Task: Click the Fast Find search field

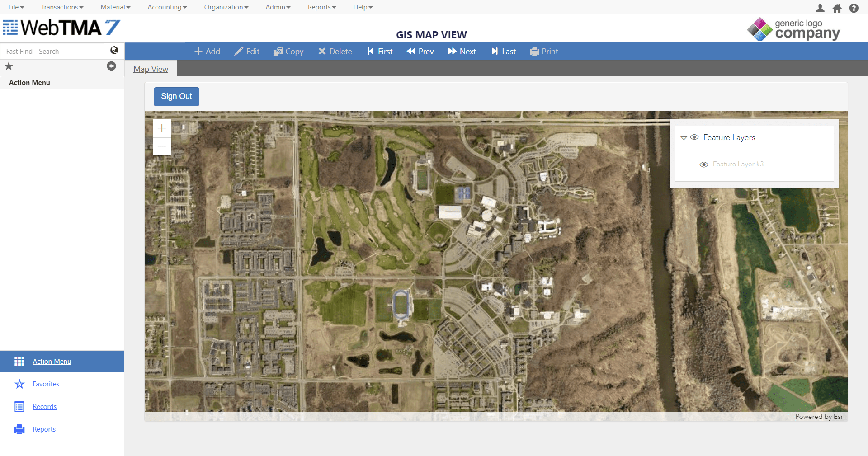Action: click(52, 51)
